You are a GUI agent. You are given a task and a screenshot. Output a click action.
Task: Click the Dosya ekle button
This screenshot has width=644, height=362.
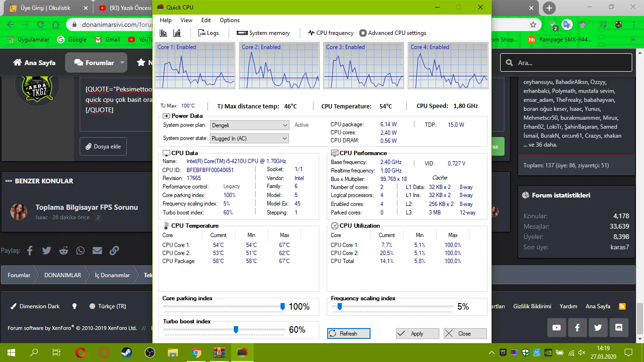pyautogui.click(x=103, y=147)
